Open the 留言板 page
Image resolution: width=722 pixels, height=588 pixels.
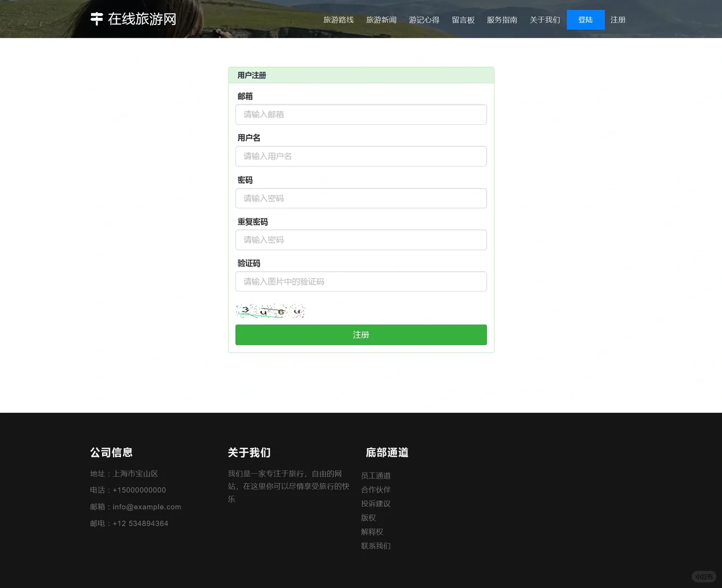463,20
